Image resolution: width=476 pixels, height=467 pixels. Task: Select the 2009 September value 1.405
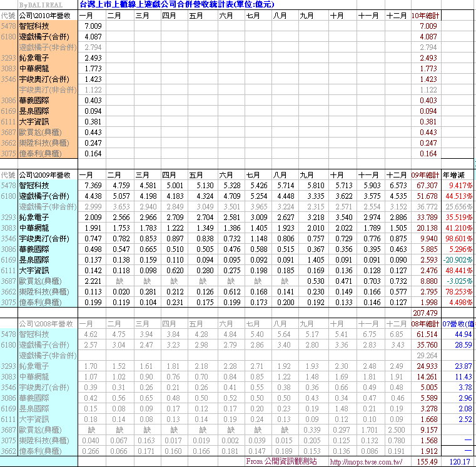(316, 259)
